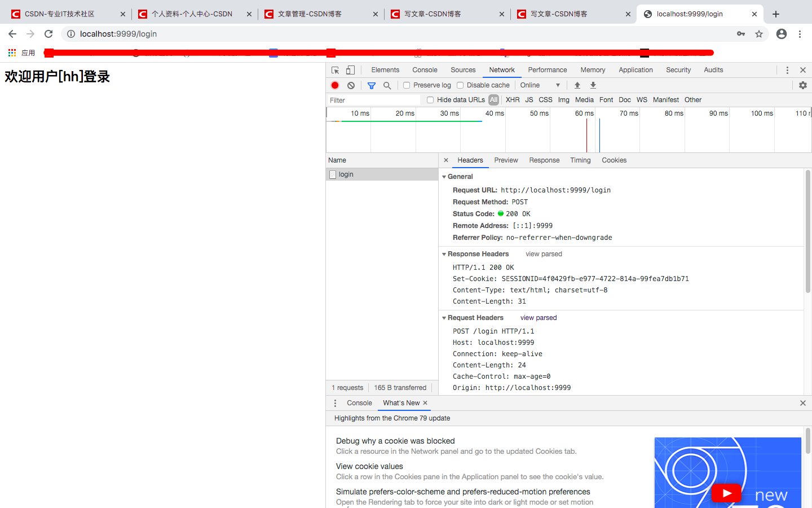Enable the Disable cache checkbox
Screen dimensions: 812x508
point(460,85)
